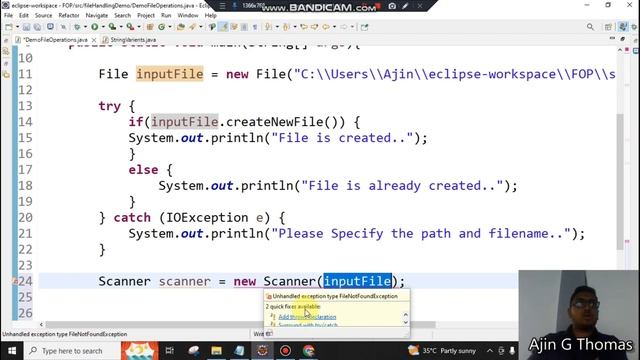Close the DemoFileOperations.java tab
The image size is (640, 360).
[94, 40]
